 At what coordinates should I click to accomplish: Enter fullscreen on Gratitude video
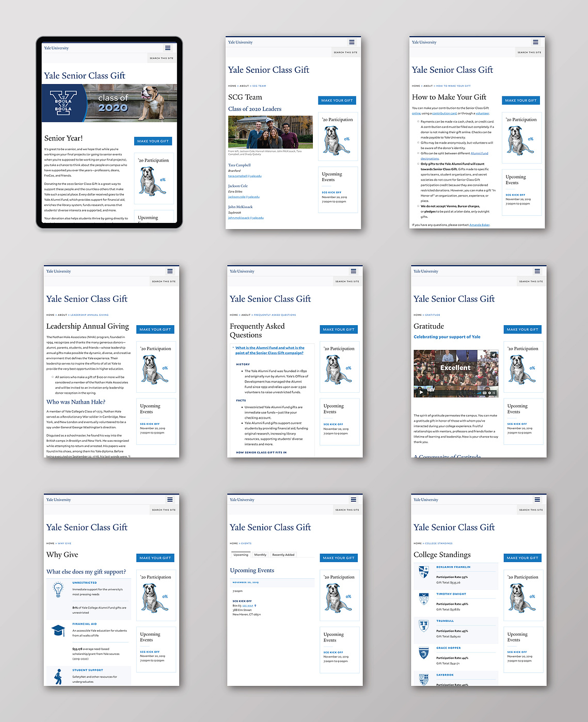(x=494, y=393)
